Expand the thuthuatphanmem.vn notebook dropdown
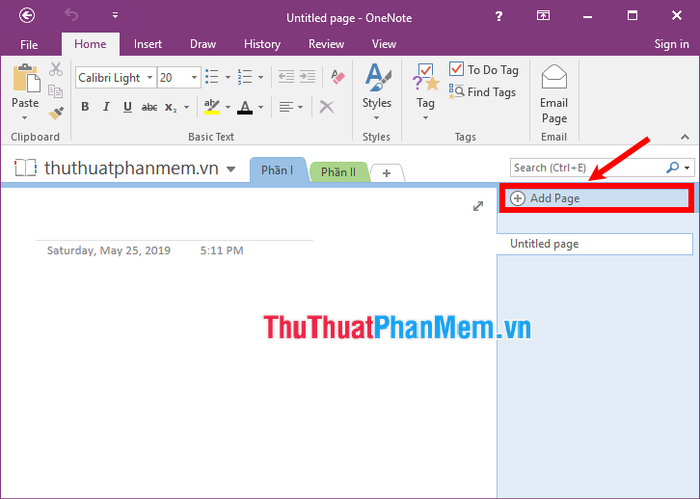The width and height of the screenshot is (700, 499). pos(231,169)
